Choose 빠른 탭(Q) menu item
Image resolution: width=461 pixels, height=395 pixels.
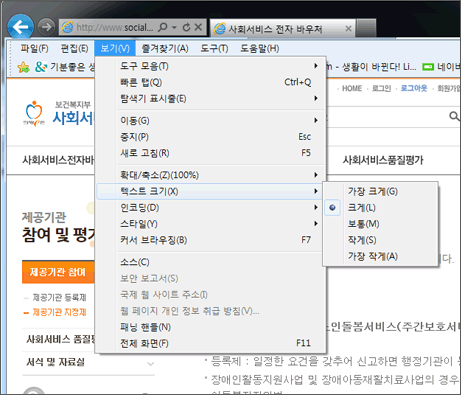(211, 82)
